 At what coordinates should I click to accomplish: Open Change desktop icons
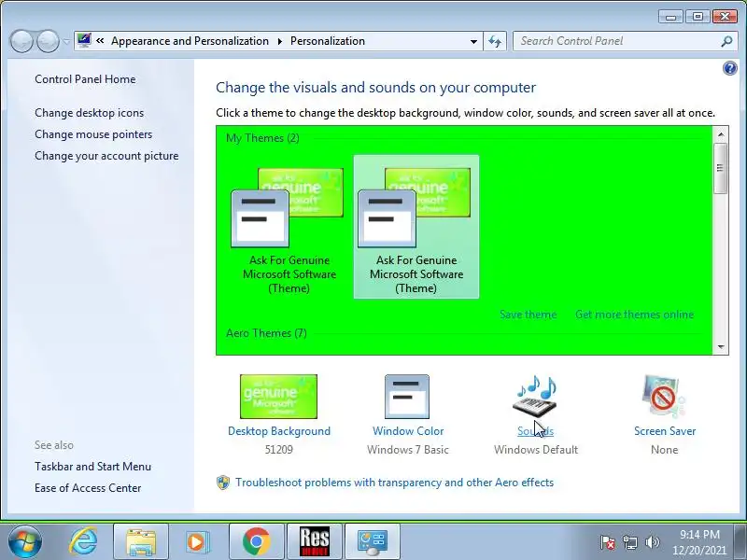89,113
